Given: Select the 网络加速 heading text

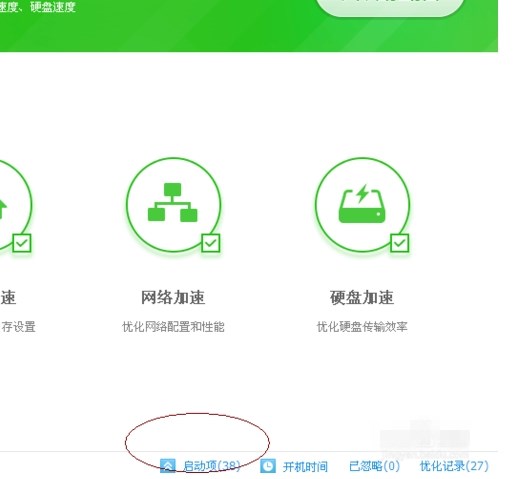Looking at the screenshot, I should coord(173,297).
